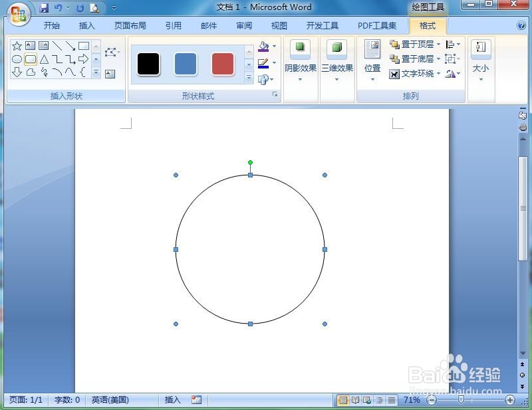Select the star shape in shapes gallery
532x410 pixels.
point(17,46)
